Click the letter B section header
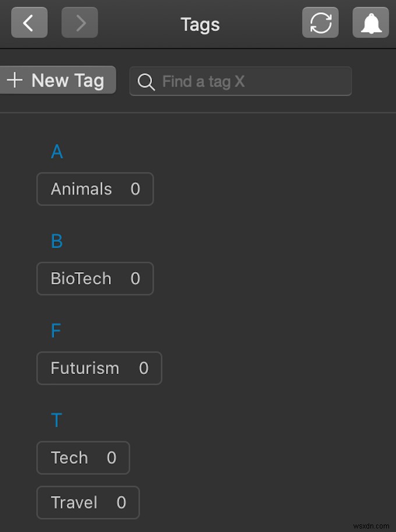This screenshot has width=396, height=532. pos(56,241)
